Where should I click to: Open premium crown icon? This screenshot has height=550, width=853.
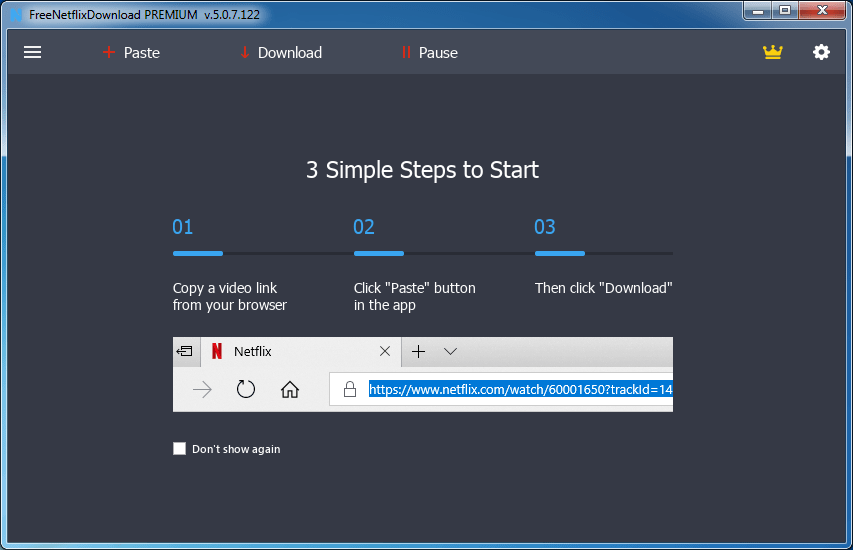(x=772, y=52)
